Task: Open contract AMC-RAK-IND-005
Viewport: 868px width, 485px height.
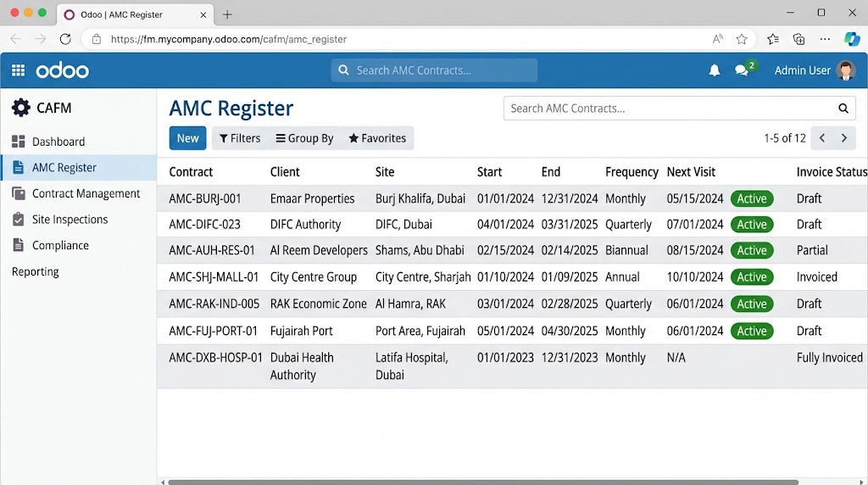Action: click(214, 304)
